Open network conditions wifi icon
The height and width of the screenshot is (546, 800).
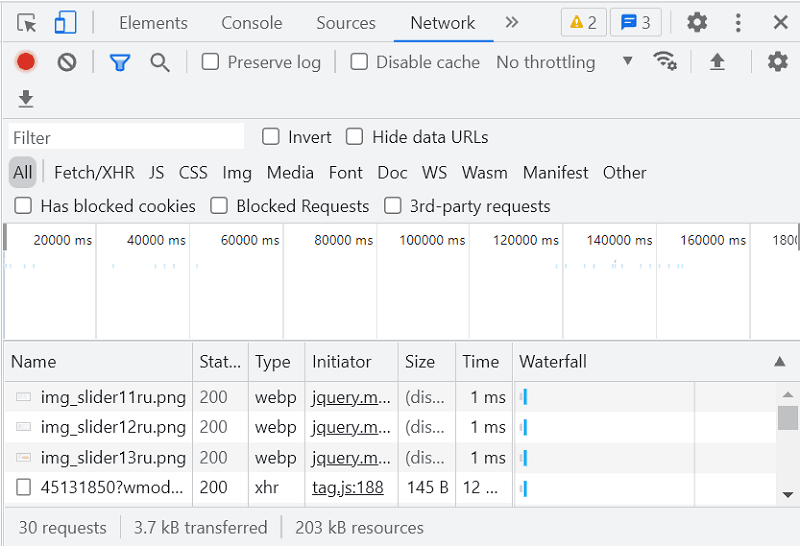click(x=665, y=62)
